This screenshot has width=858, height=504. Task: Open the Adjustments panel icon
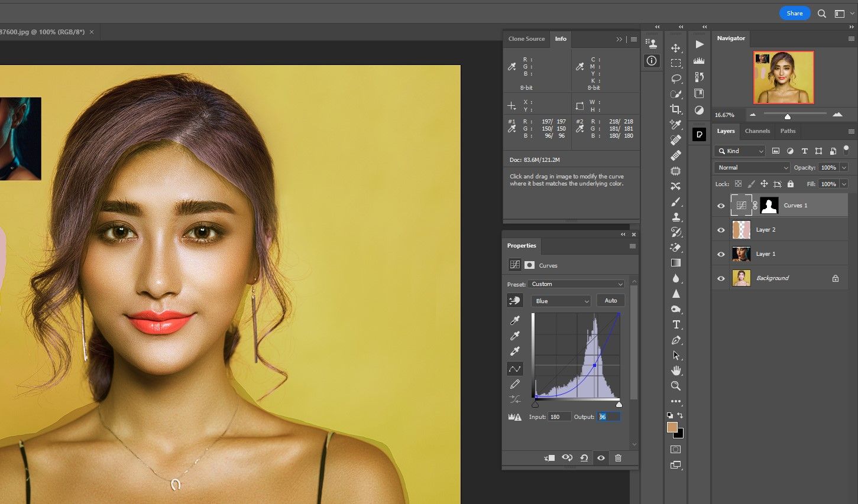[x=699, y=110]
